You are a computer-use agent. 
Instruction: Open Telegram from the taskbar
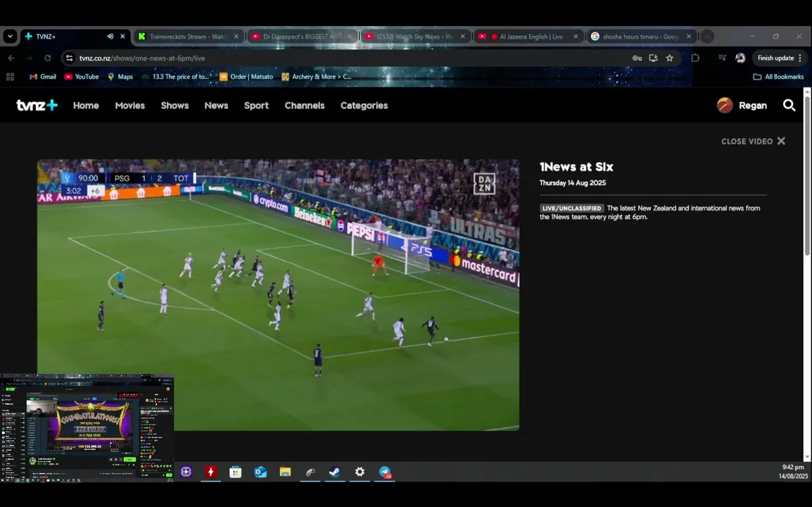pos(385,472)
